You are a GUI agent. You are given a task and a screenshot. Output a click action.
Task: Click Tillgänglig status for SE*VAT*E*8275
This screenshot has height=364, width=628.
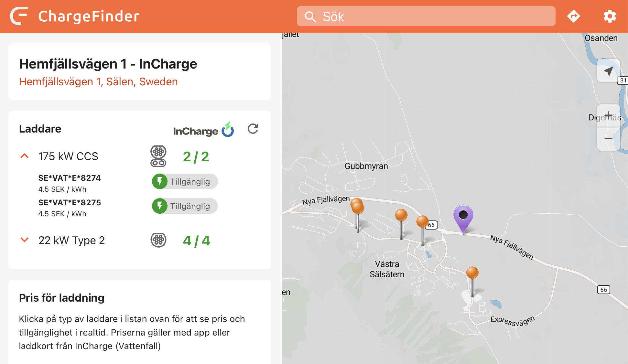click(185, 206)
